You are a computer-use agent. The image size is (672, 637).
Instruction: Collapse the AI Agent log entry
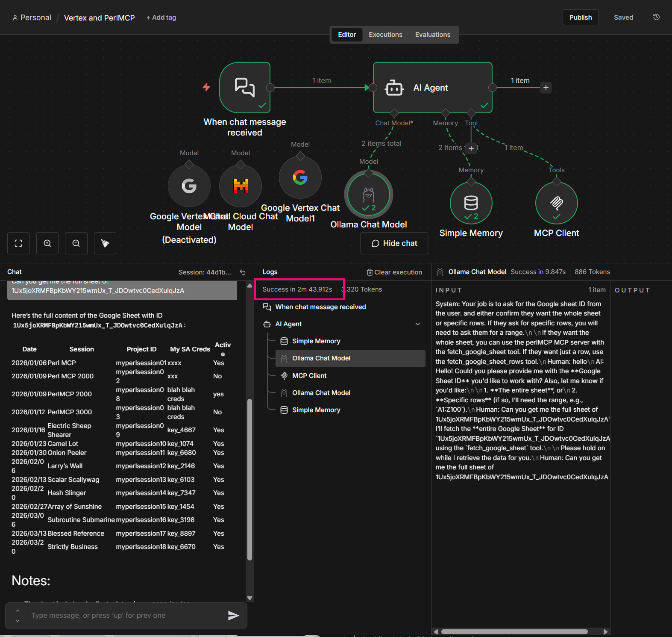pyautogui.click(x=417, y=324)
